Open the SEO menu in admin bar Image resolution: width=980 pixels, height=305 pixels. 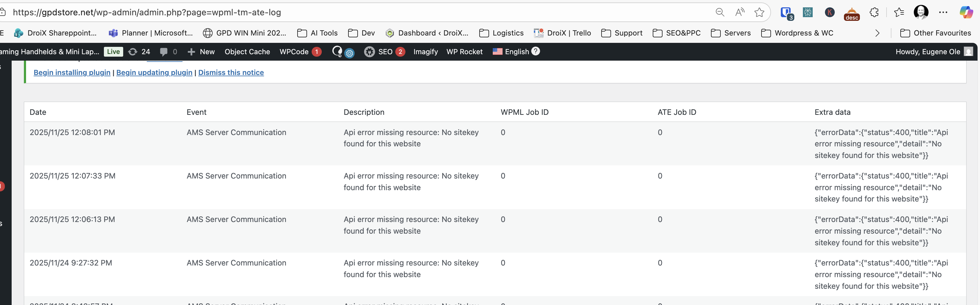pyautogui.click(x=384, y=52)
